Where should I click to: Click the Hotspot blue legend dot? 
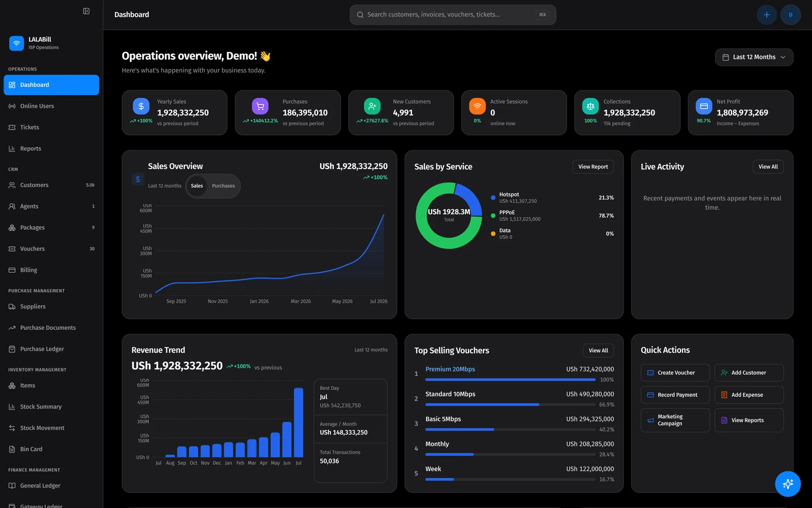(x=493, y=198)
